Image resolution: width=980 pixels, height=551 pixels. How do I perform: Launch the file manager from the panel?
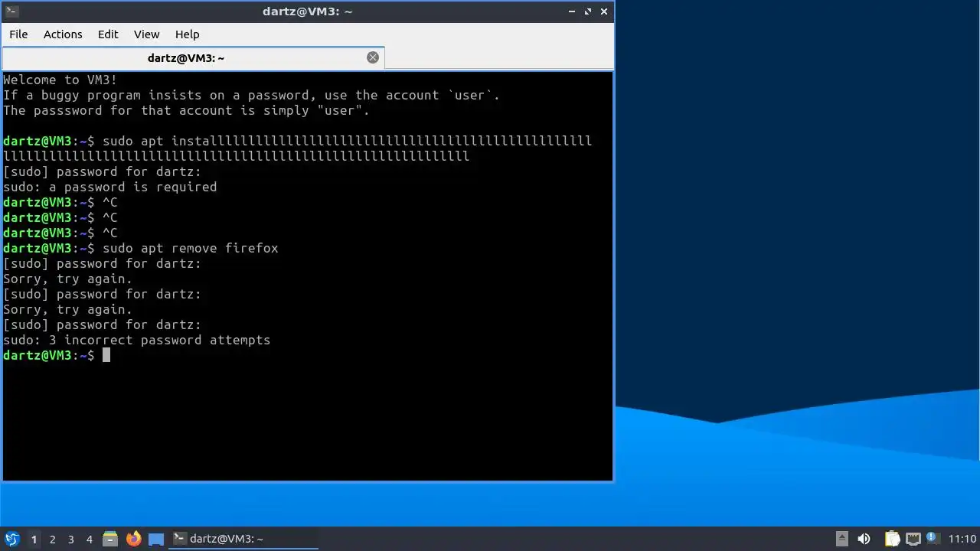(x=110, y=539)
